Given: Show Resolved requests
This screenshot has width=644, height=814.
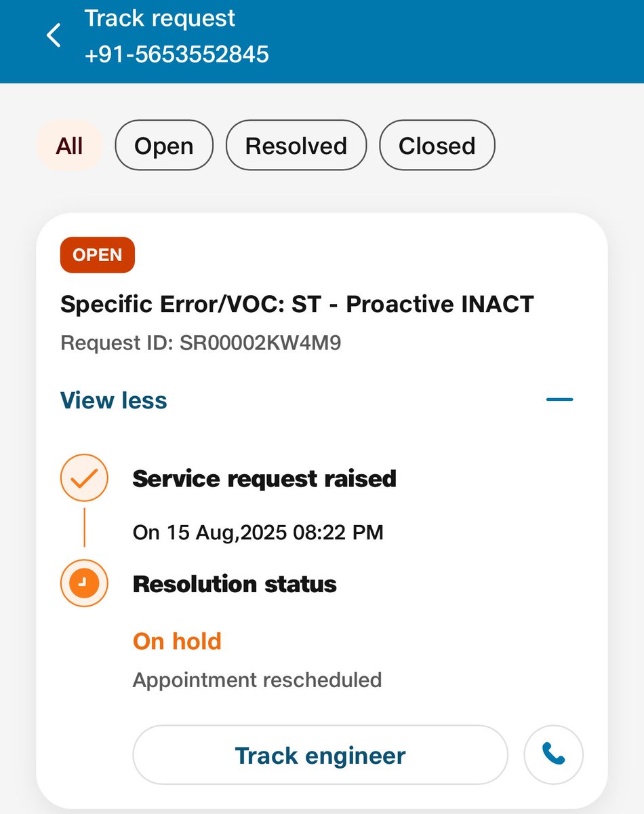Looking at the screenshot, I should click(x=296, y=146).
